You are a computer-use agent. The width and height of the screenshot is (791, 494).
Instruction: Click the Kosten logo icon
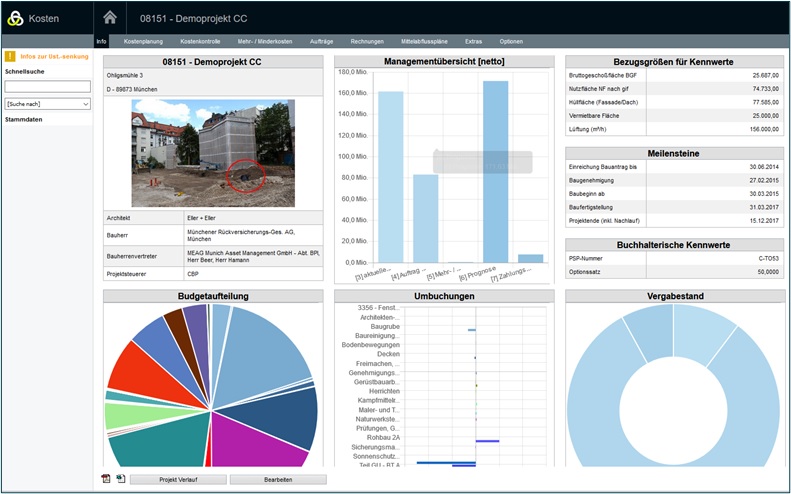click(x=15, y=18)
